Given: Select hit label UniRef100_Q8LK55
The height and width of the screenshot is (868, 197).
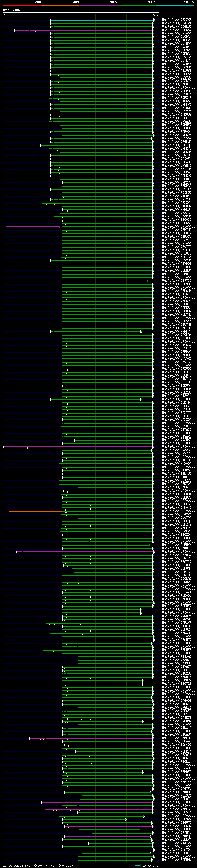Looking at the screenshot, I should (x=177, y=74).
